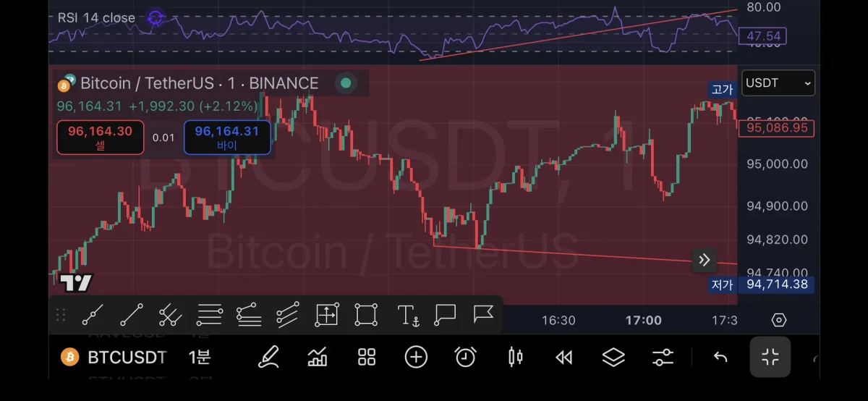This screenshot has width=868, height=401.
Task: Toggle the market status dot beside BINANCE
Action: point(346,83)
